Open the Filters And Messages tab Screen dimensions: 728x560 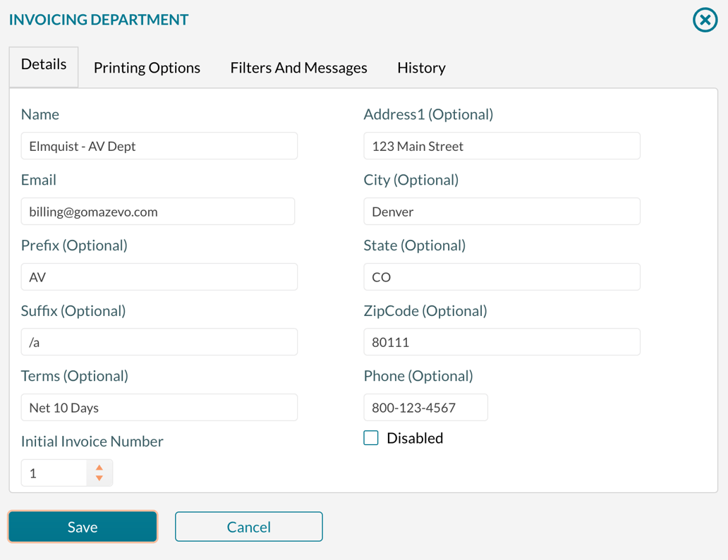click(298, 67)
